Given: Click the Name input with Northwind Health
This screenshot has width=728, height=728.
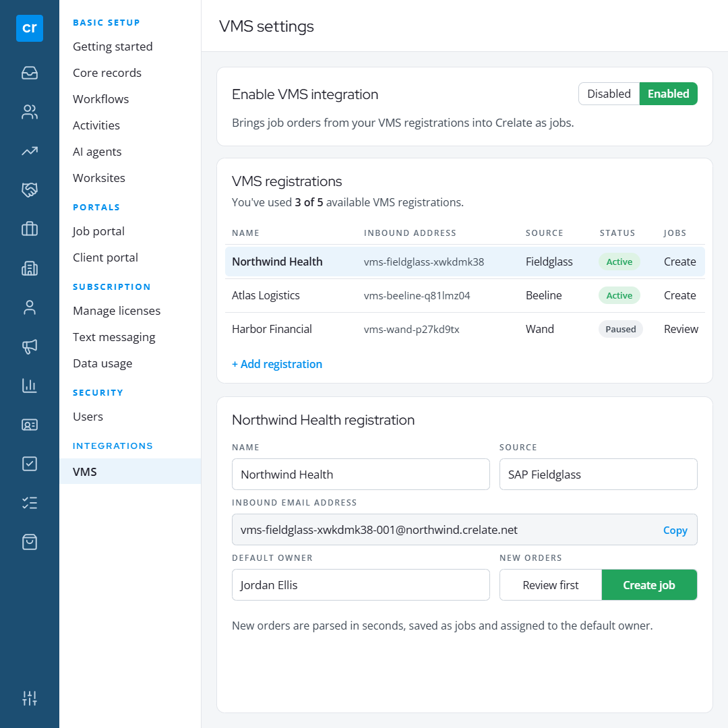Looking at the screenshot, I should (361, 475).
